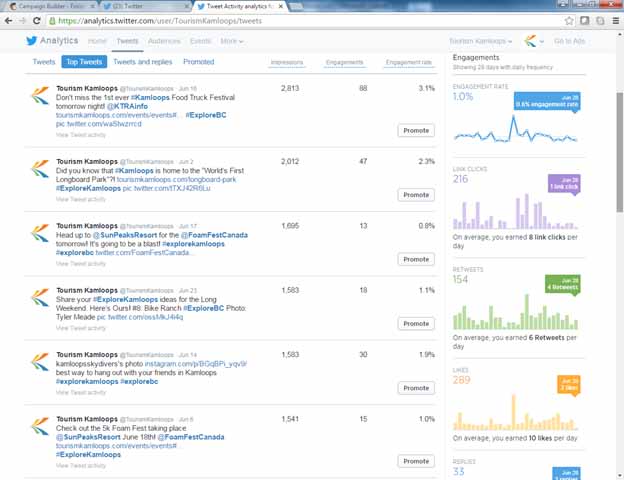This screenshot has height=480, width=624.
Task: Click the #Kamloops hashtag in Food Truck tweet
Action: 150,98
